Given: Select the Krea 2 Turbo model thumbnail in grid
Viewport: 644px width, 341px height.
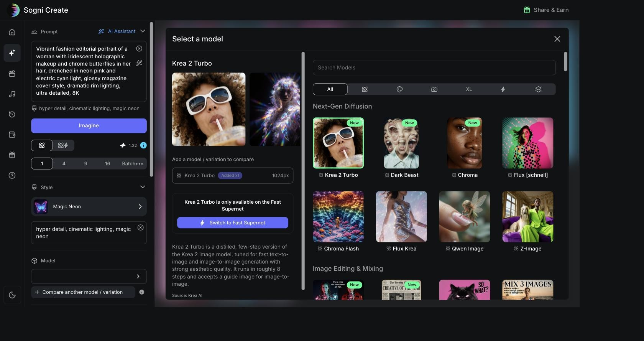Looking at the screenshot, I should pyautogui.click(x=338, y=143).
